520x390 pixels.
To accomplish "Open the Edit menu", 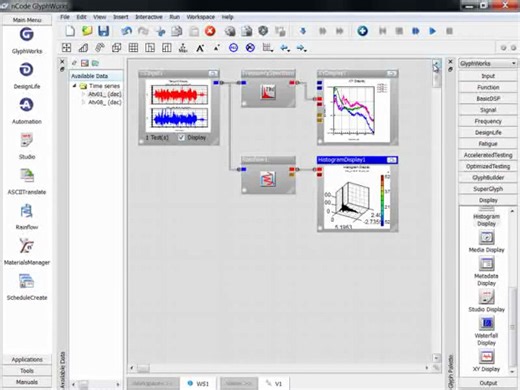I will pyautogui.click(x=81, y=17).
